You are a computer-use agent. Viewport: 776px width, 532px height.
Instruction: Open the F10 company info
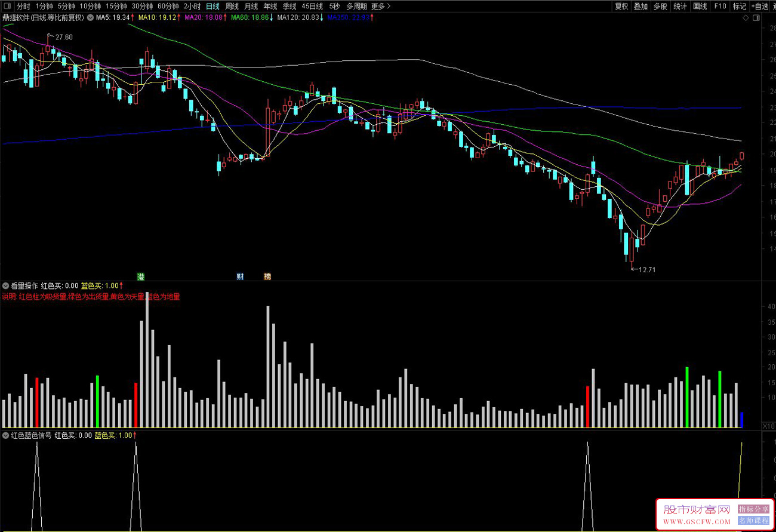pyautogui.click(x=720, y=6)
